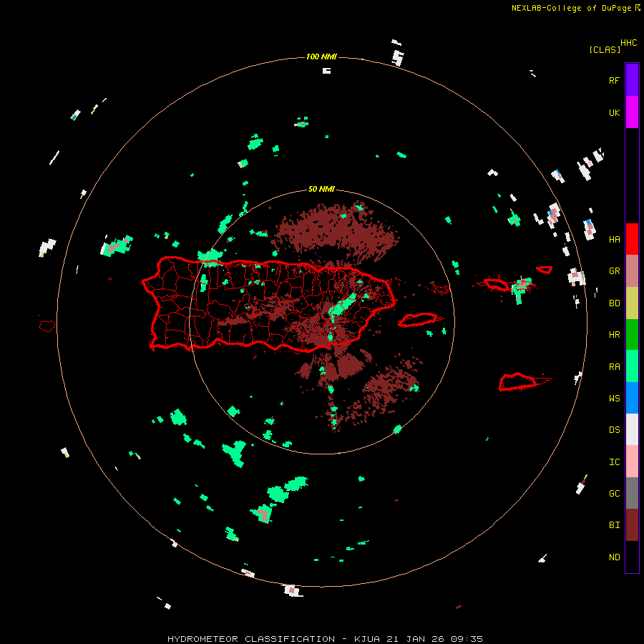Click the BD legend label
Viewport: 644px width, 644px height.
[614, 303]
